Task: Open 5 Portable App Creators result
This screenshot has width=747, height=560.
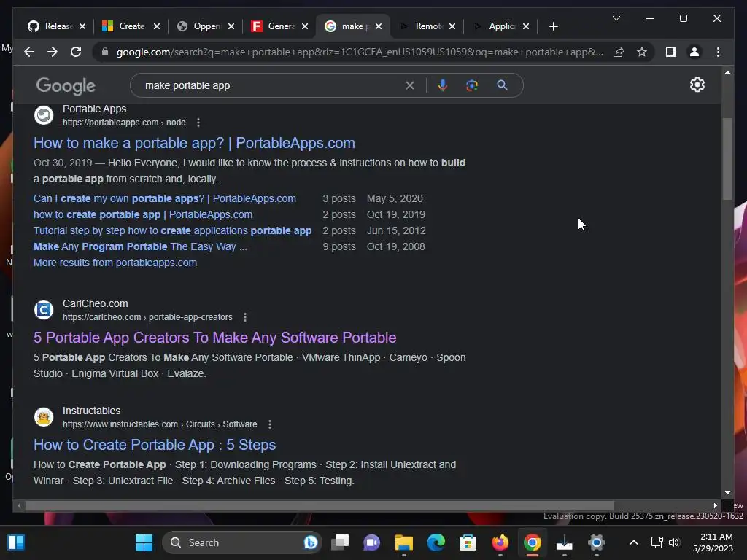Action: (x=215, y=338)
